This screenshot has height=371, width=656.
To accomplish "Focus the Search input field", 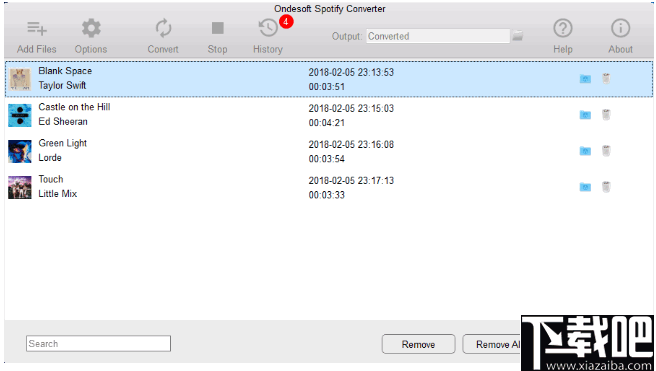I will coord(98,343).
